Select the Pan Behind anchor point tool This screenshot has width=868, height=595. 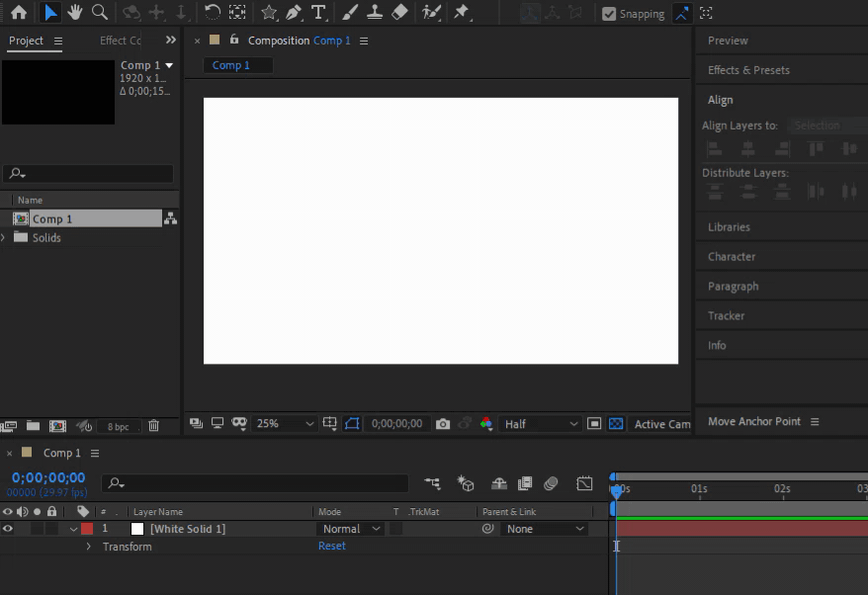(237, 12)
